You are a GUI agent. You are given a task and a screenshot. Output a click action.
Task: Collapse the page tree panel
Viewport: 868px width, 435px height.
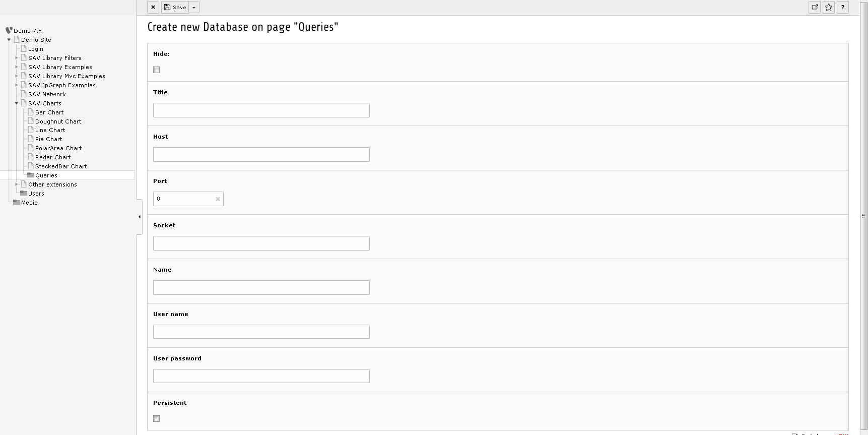140,217
